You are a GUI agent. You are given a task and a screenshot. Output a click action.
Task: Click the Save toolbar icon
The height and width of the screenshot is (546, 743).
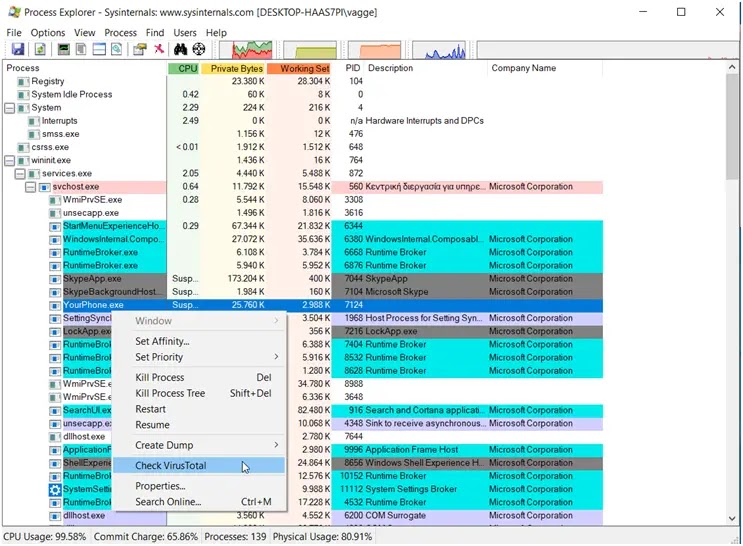click(x=18, y=49)
